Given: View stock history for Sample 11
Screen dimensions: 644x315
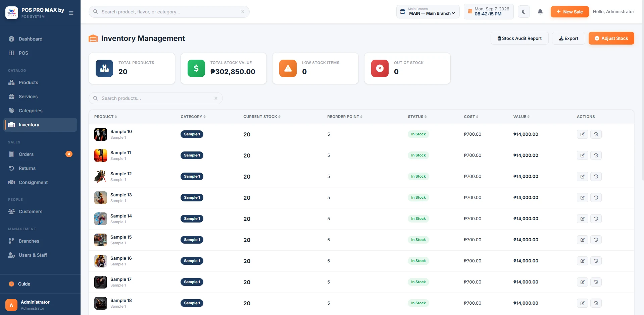Looking at the screenshot, I should [596, 155].
